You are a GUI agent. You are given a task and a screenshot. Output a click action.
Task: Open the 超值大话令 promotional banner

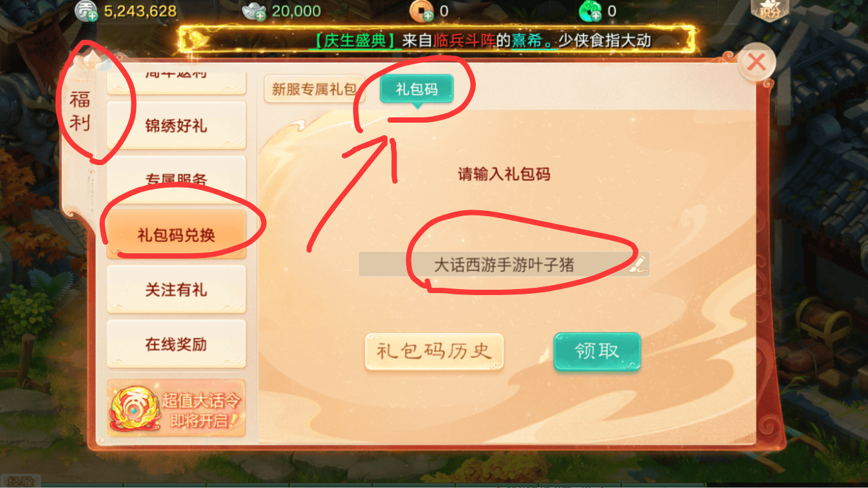click(177, 408)
